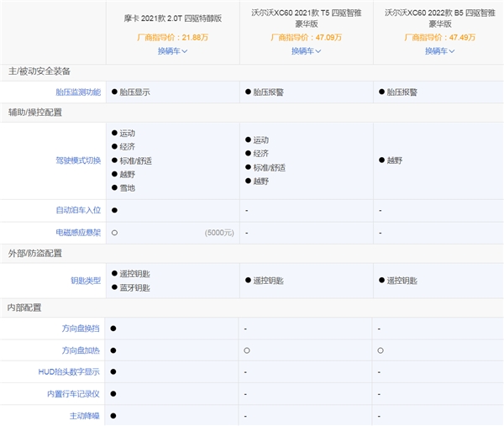Click the HUD抬头数字显示 link

point(74,372)
